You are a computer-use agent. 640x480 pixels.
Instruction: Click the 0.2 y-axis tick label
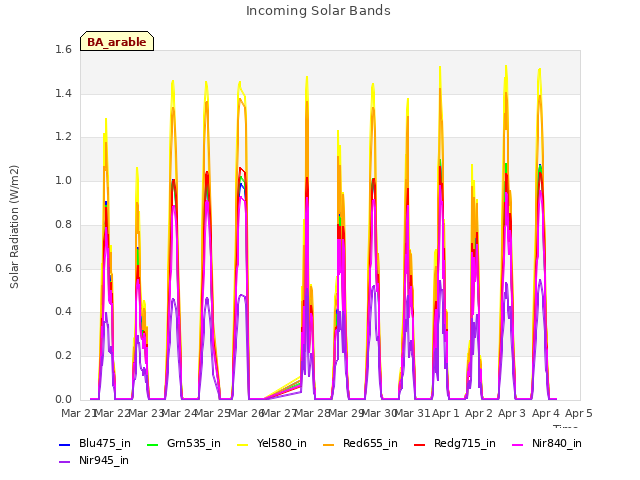point(63,356)
